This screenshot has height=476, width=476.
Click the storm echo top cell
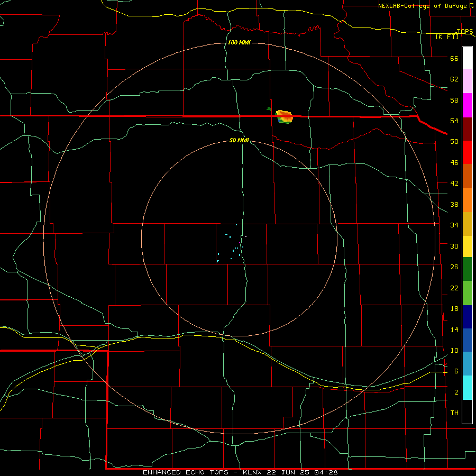[x=284, y=117]
